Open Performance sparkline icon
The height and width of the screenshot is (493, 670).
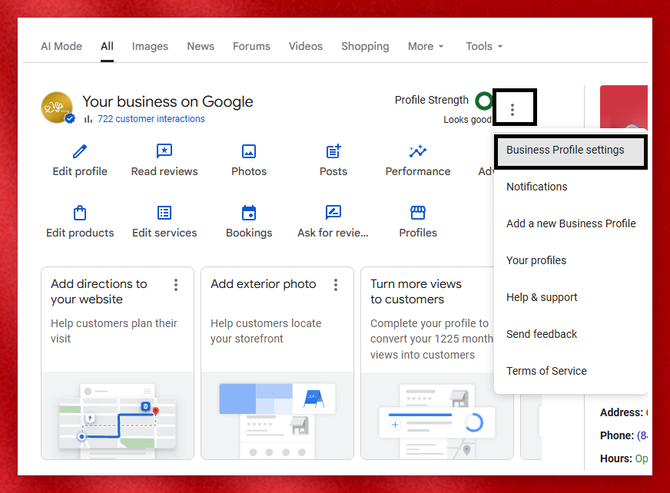pos(418,151)
